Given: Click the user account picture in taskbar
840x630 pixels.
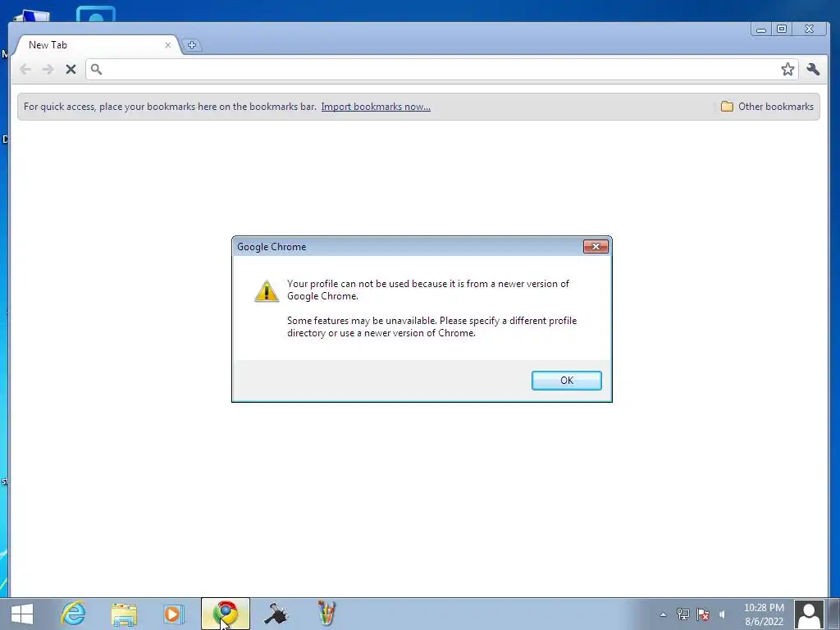Looking at the screenshot, I should [x=809, y=614].
